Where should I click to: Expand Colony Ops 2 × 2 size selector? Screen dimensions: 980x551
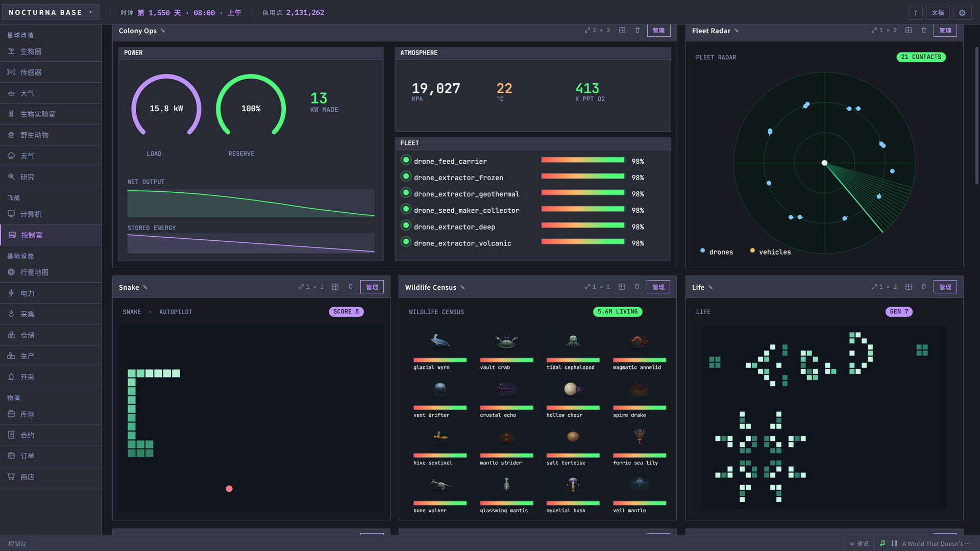coord(597,30)
